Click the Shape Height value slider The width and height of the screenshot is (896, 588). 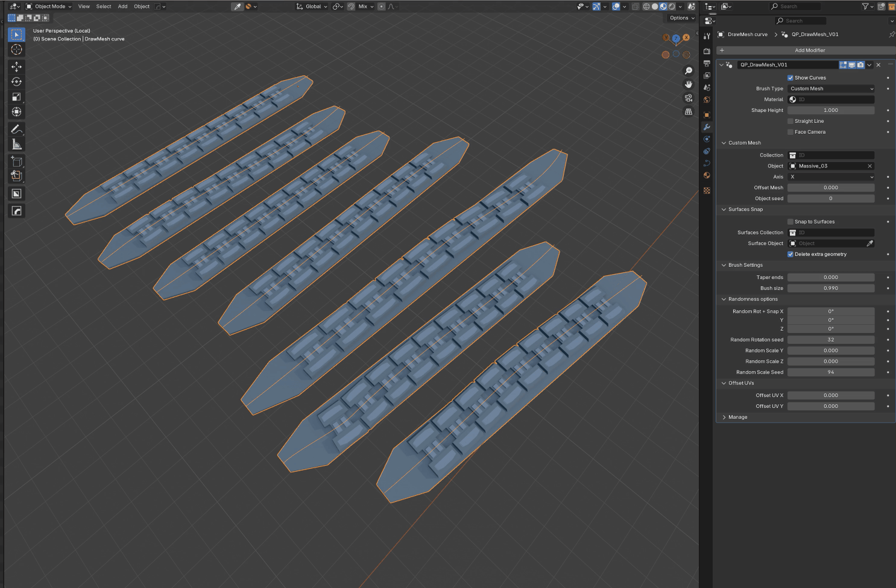[831, 110]
